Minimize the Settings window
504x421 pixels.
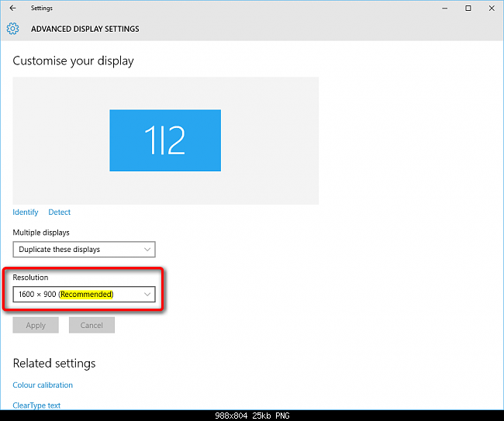point(445,8)
